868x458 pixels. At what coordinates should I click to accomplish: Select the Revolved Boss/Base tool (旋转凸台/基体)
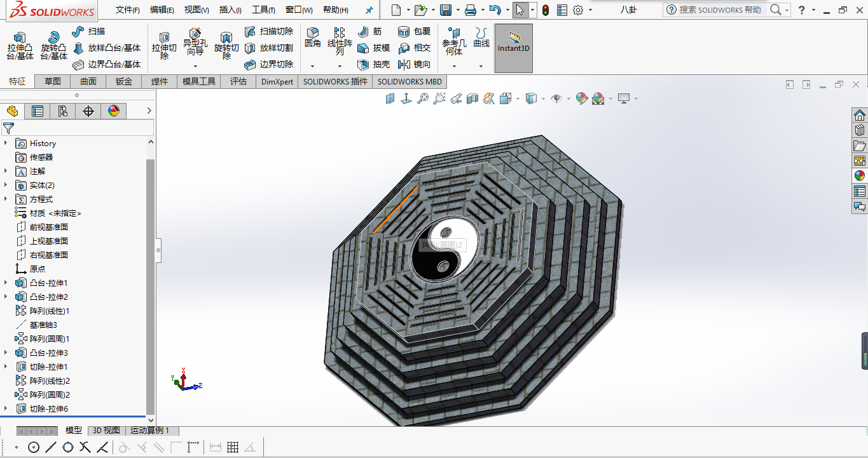point(53,46)
